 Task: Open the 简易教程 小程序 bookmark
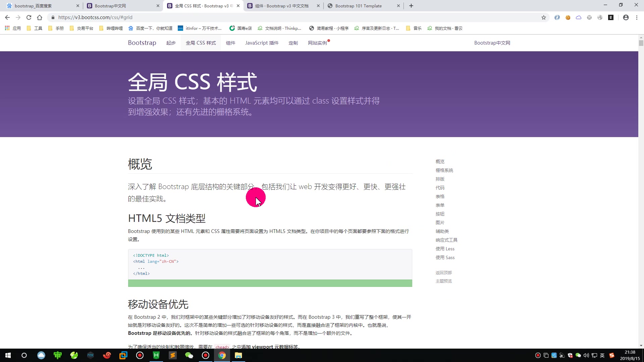tap(329, 28)
